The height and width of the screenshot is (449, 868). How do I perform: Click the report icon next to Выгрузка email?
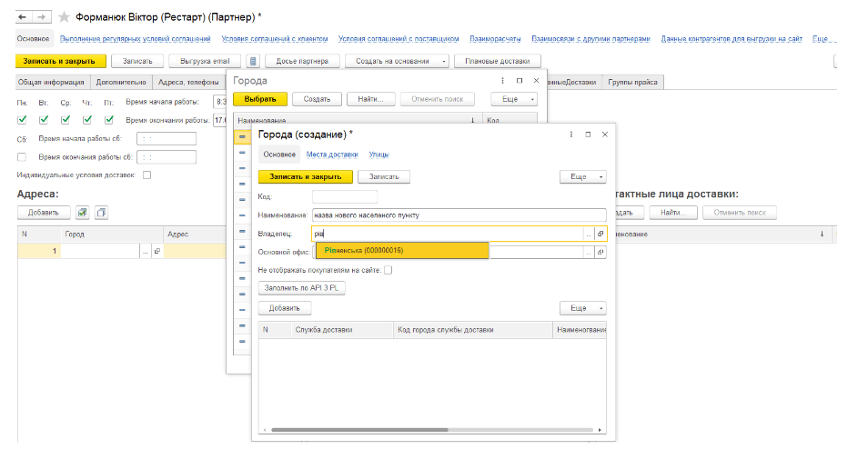pos(253,61)
